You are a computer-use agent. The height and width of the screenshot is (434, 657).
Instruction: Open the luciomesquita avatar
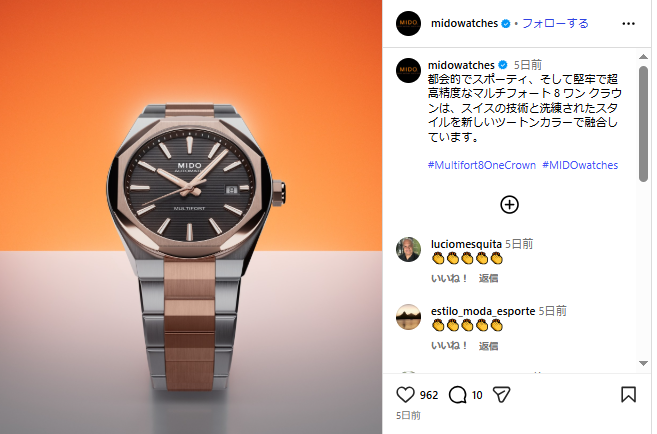tap(408, 250)
